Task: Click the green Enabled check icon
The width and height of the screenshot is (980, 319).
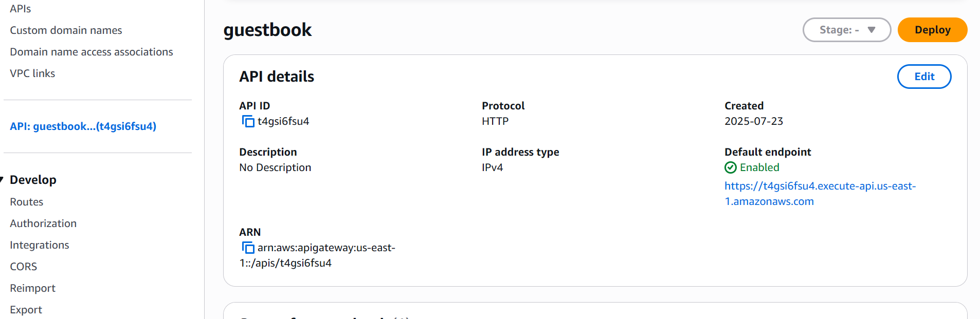Action: coord(730,167)
